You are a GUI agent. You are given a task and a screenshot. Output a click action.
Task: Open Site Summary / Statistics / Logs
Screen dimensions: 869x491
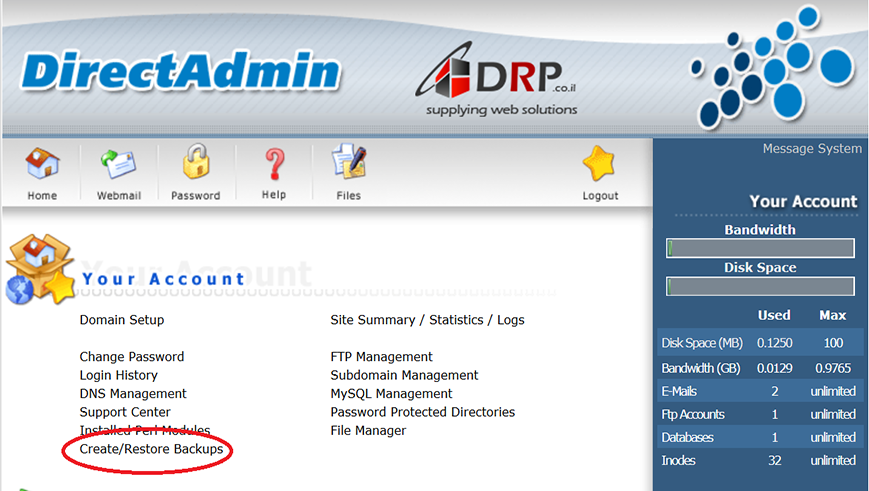427,320
